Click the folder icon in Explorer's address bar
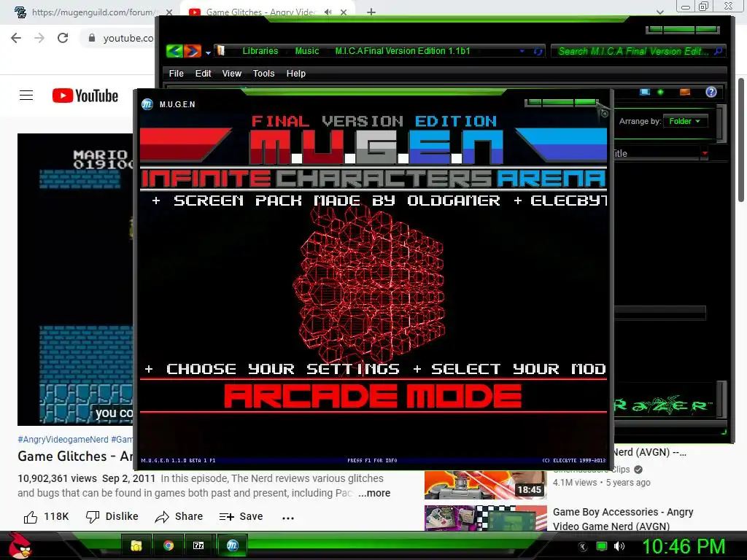Viewport: 747px width, 560px height. click(x=220, y=50)
